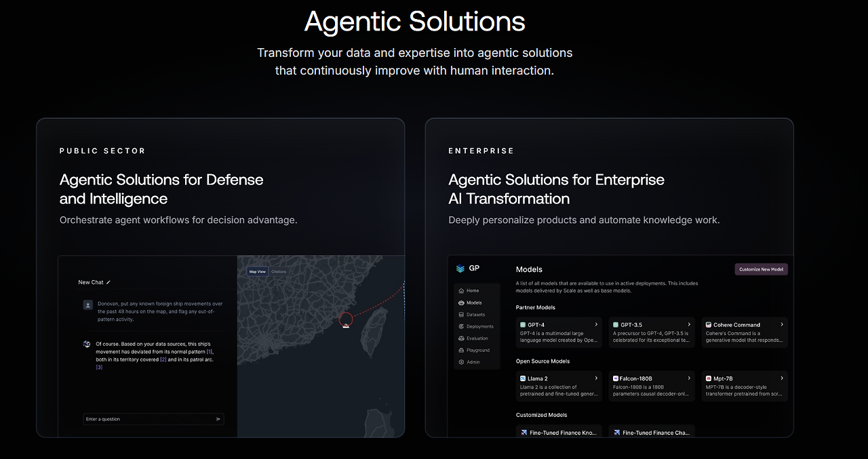Select Models in the navigation menu
This screenshot has height=459, width=868.
tap(471, 302)
